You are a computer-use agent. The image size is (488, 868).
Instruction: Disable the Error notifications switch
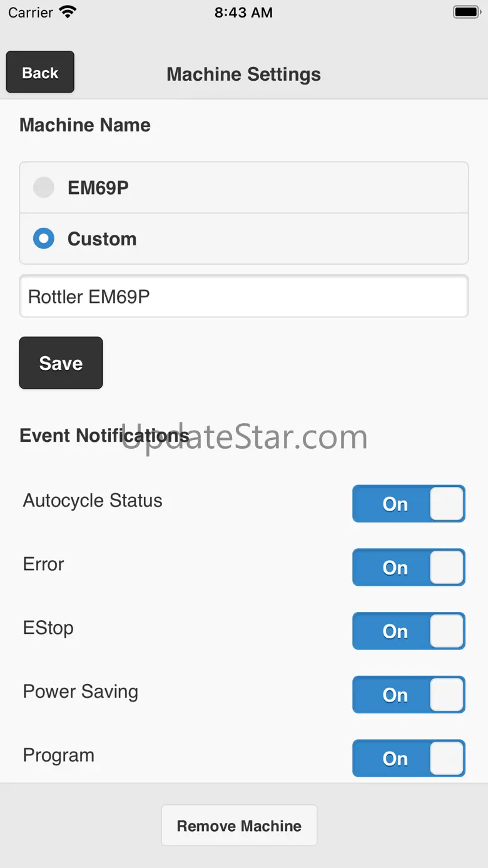409,568
